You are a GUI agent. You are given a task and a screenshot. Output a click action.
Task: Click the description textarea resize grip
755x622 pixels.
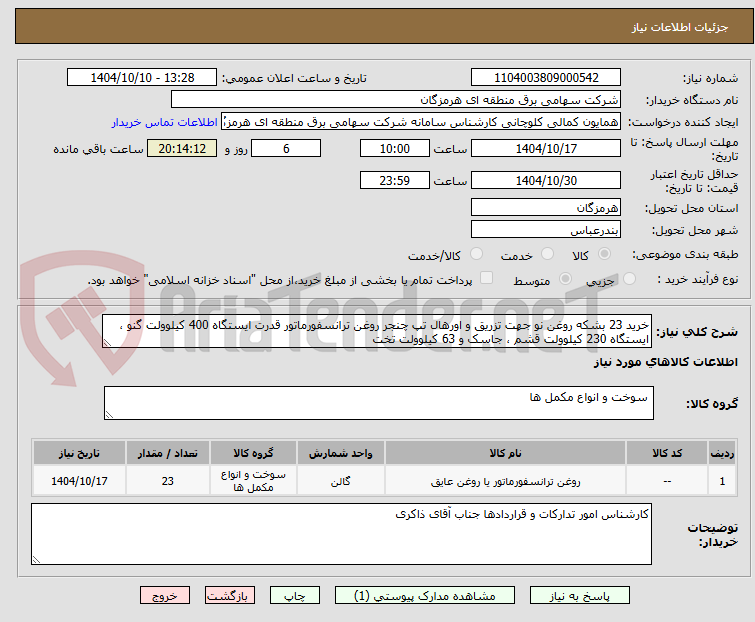point(107,343)
